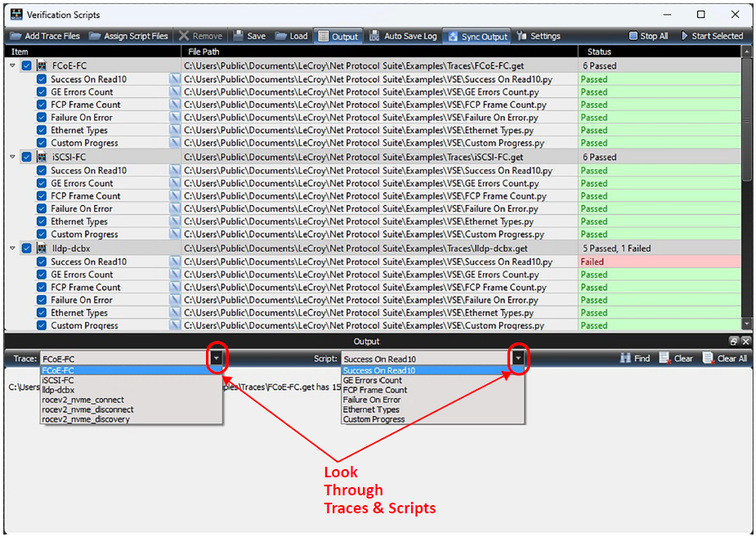Choose Ethernet Types in Script list

coord(371,409)
